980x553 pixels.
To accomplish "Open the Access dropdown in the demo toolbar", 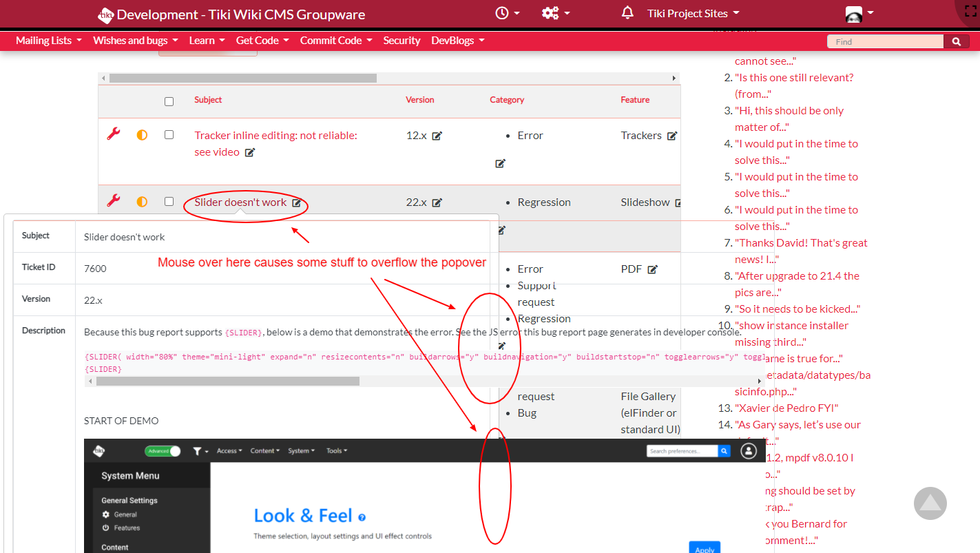I will click(x=229, y=451).
